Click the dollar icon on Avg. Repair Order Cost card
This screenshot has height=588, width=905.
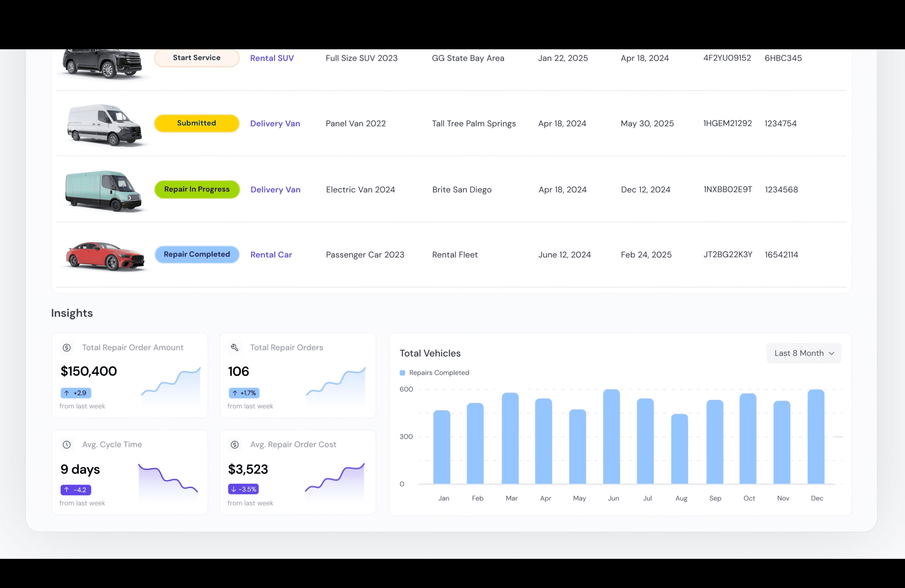pyautogui.click(x=235, y=444)
